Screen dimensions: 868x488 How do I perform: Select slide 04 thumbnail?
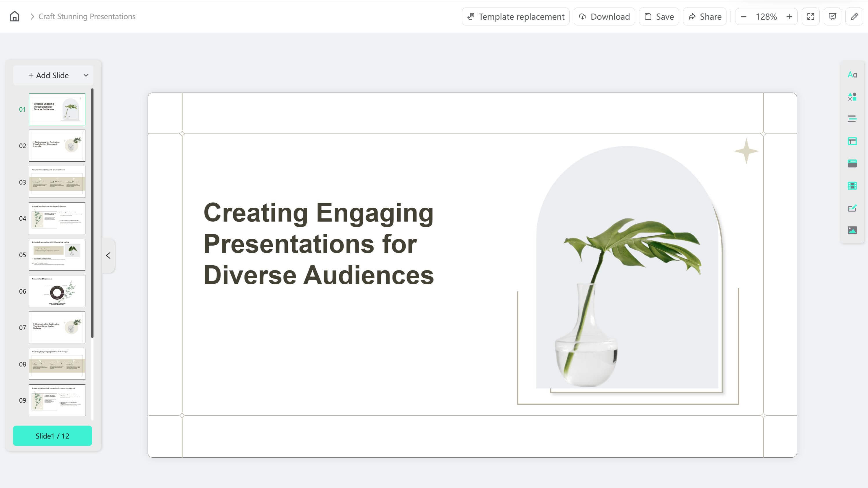[x=57, y=218]
